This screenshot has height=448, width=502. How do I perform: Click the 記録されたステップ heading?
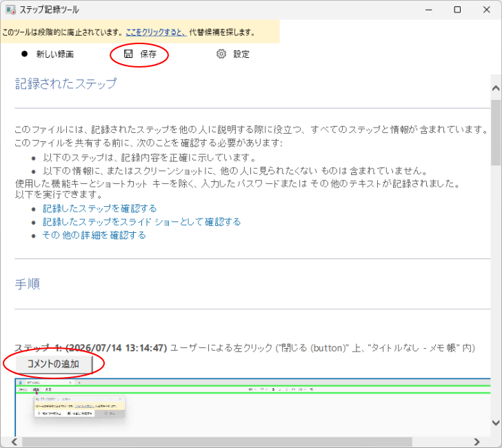click(x=66, y=83)
